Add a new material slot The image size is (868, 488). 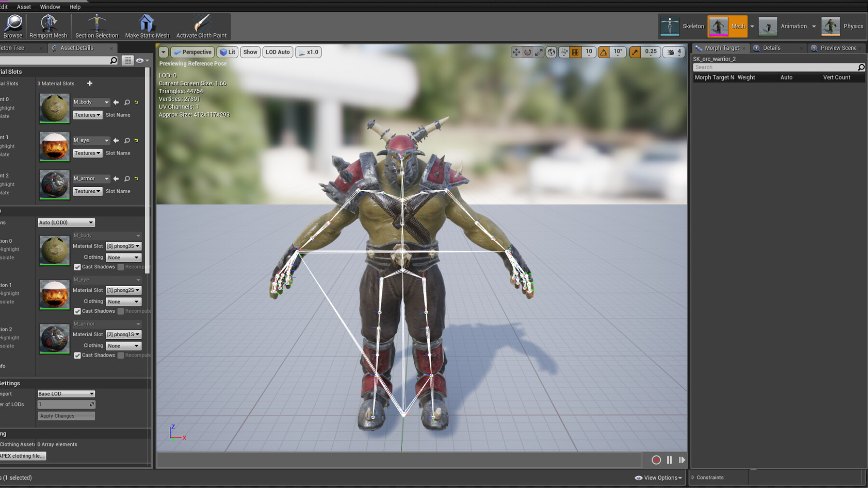[x=90, y=83]
